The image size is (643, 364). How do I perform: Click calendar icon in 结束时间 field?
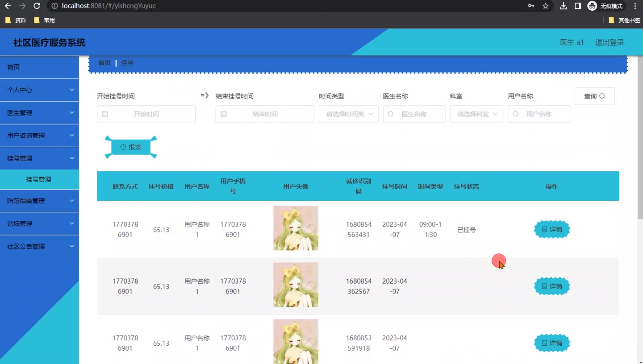coord(224,114)
